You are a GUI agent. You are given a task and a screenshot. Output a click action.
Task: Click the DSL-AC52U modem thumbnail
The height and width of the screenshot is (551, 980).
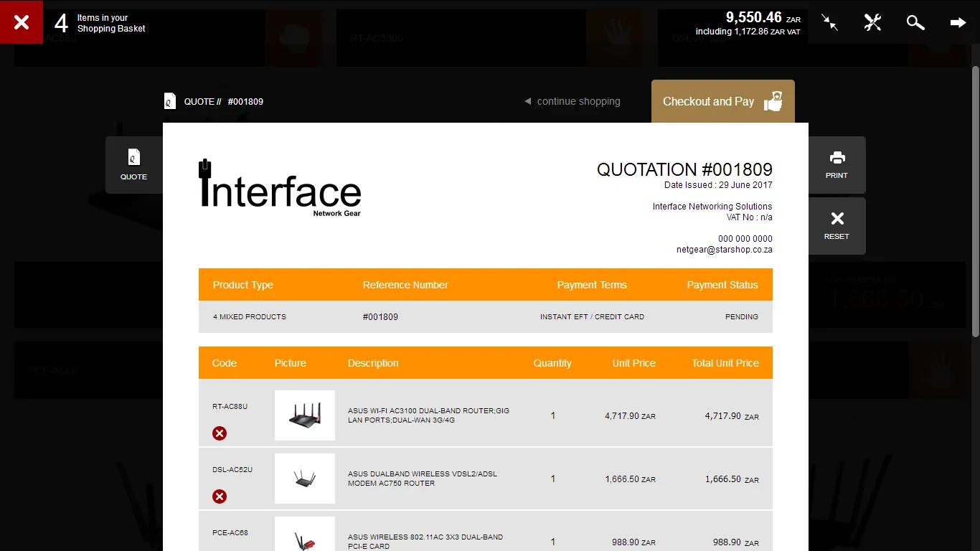305,479
